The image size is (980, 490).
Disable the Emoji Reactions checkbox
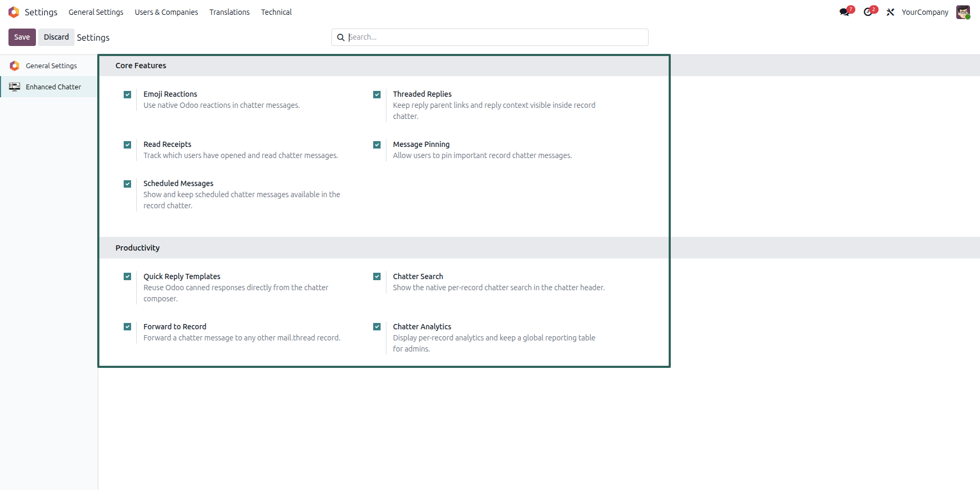pyautogui.click(x=127, y=95)
